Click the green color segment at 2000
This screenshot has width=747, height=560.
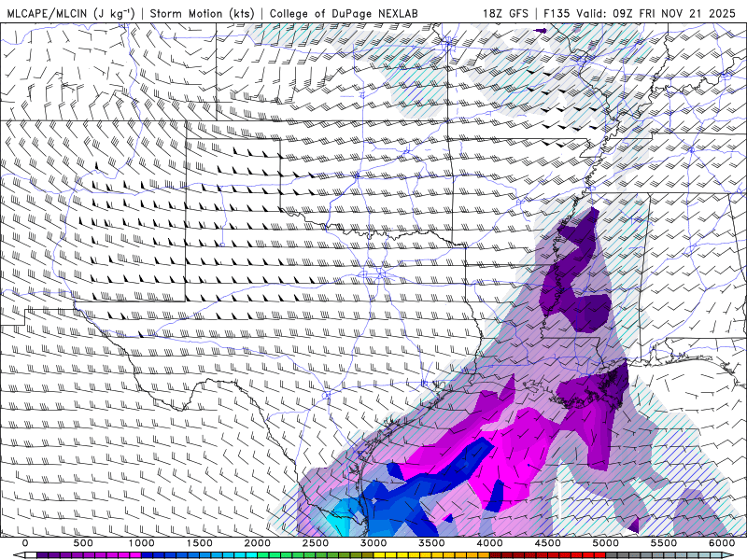click(263, 555)
